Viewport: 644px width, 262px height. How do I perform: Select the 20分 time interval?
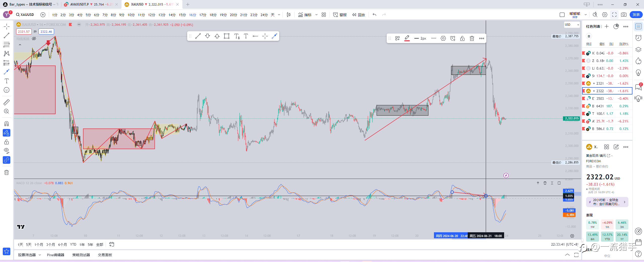point(233,15)
